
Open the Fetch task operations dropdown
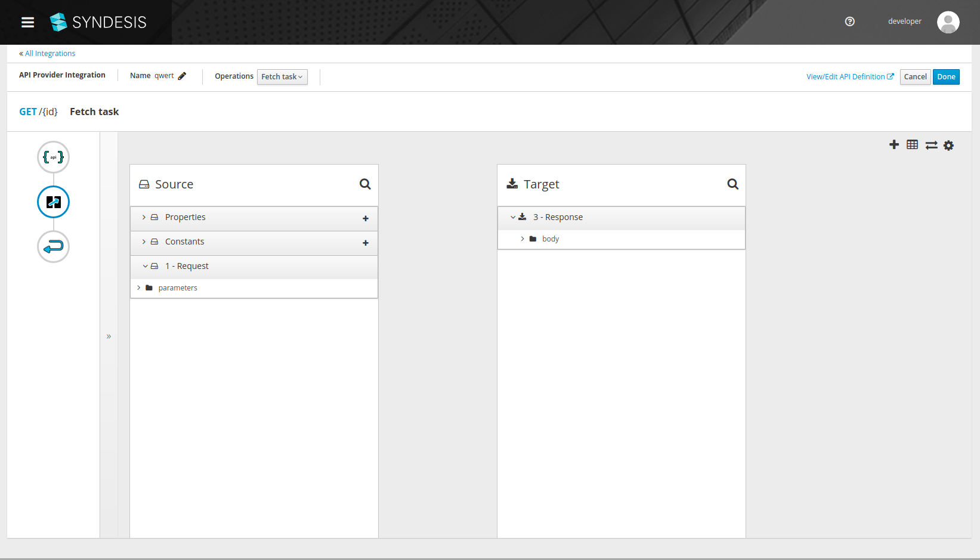[282, 77]
